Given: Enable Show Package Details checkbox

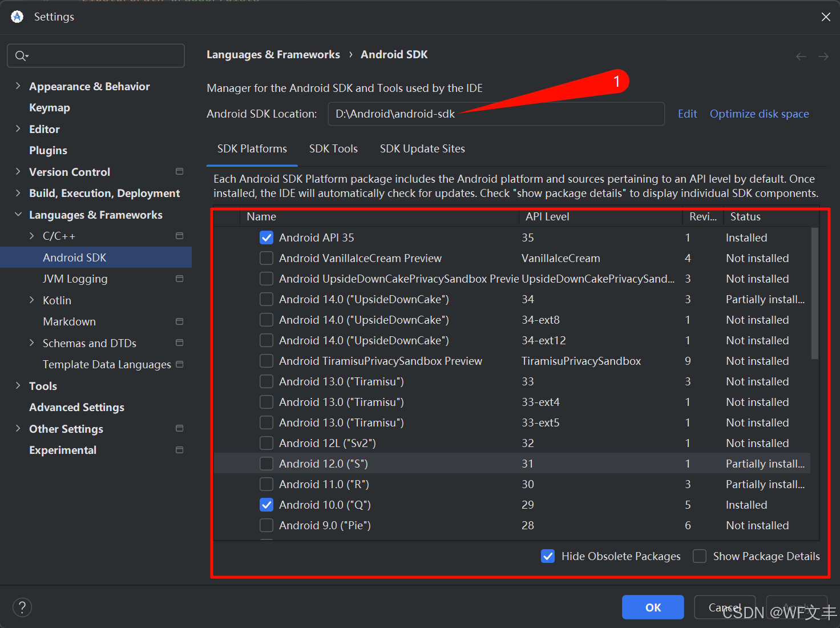Looking at the screenshot, I should [700, 556].
